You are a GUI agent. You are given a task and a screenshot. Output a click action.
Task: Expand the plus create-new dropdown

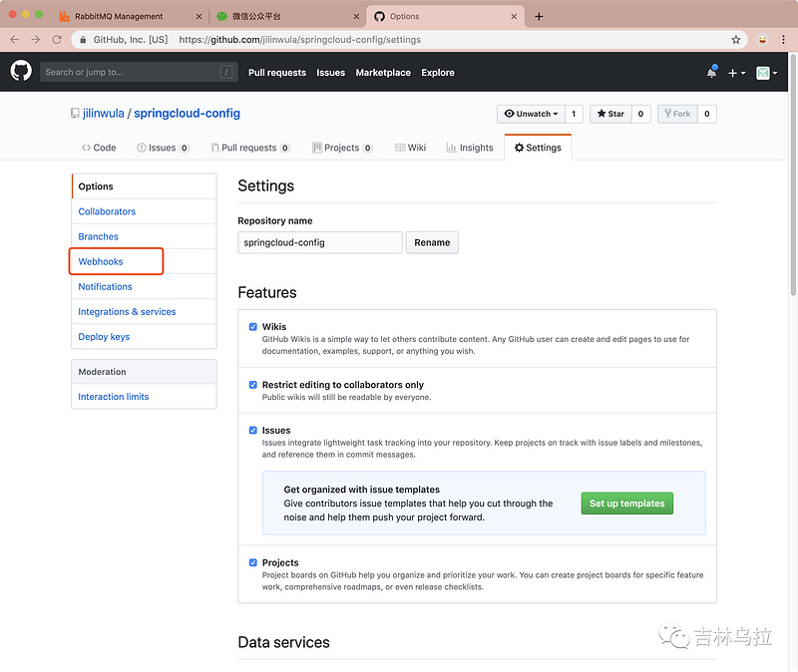coord(736,73)
